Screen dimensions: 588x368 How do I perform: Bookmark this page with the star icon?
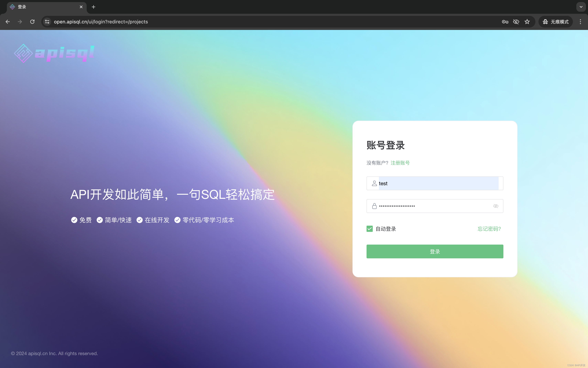(527, 22)
